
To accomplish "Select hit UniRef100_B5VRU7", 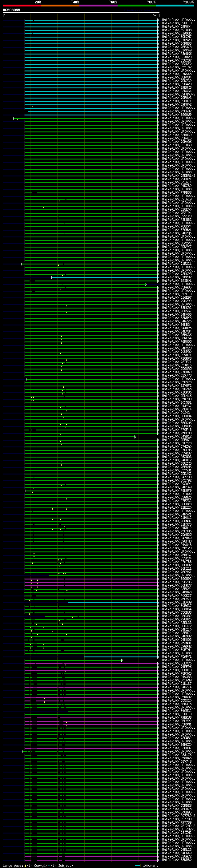I will point(177,454).
